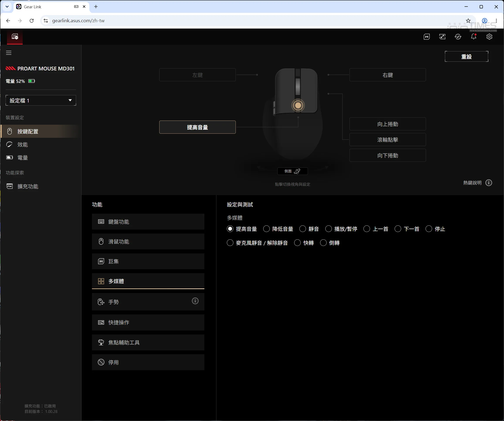Select the 停止 radio option

click(x=429, y=229)
